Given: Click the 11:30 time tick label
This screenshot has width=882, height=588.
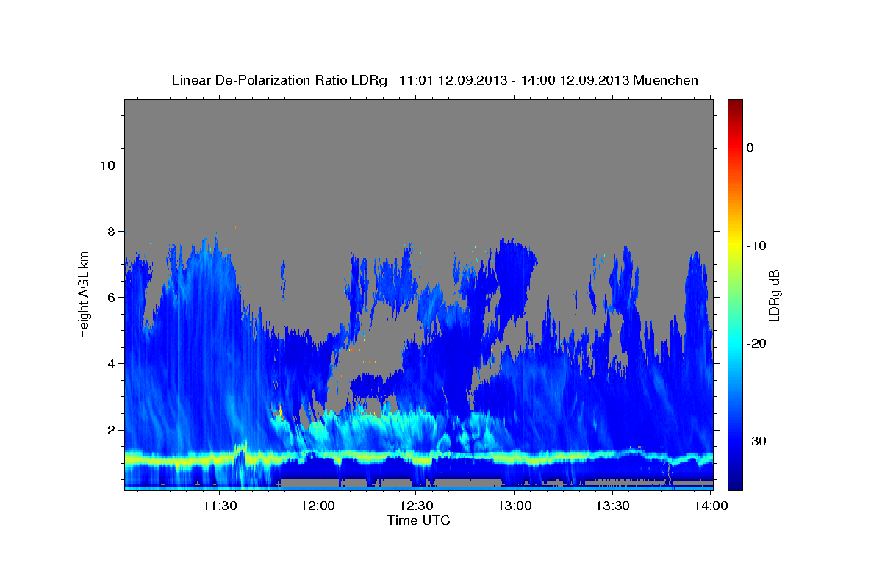Looking at the screenshot, I should [x=219, y=506].
